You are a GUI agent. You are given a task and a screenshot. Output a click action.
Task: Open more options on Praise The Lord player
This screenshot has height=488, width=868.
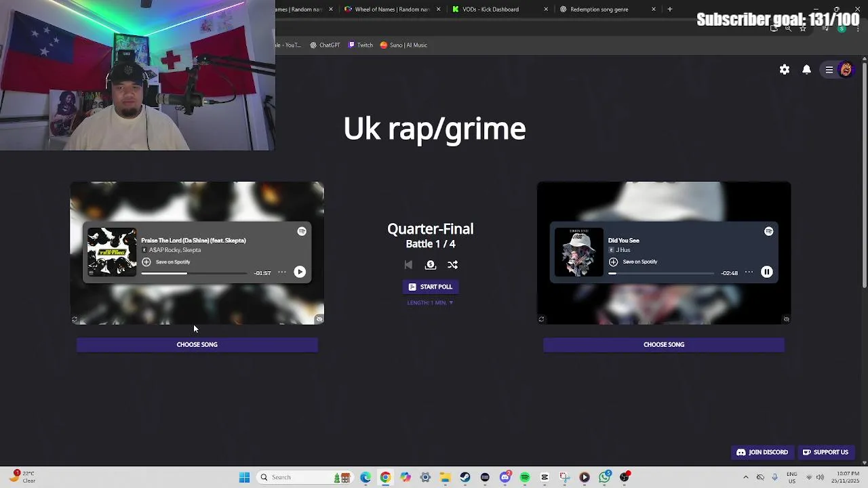(x=282, y=272)
